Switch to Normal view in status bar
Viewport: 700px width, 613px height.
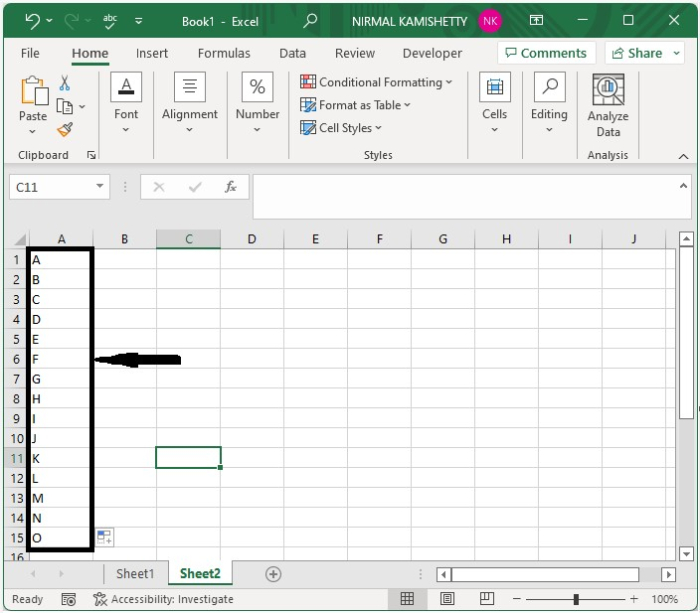pos(407,599)
